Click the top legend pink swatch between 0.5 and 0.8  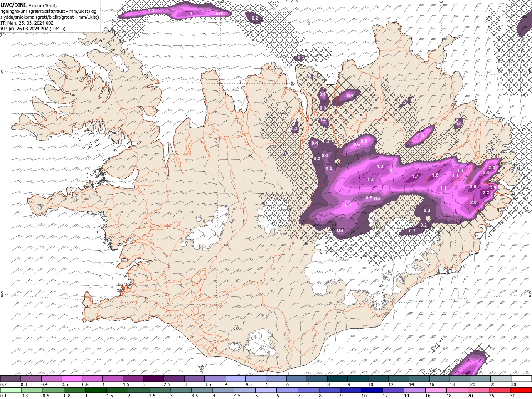(71, 379)
